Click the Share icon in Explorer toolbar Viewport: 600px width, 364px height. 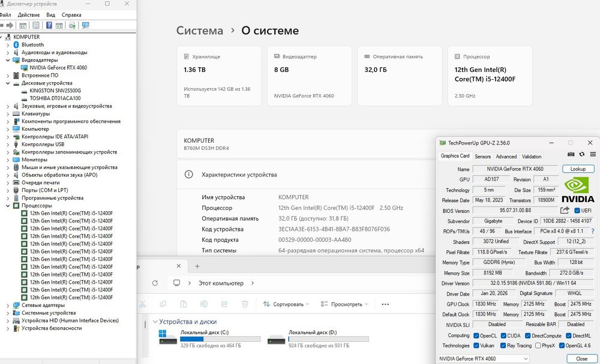(224, 304)
